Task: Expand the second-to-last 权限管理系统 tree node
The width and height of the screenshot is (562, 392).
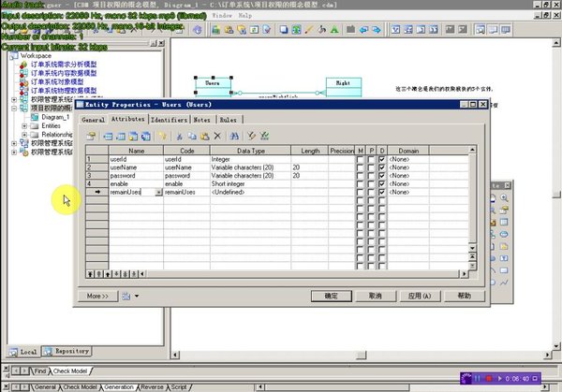Action: click(14, 143)
